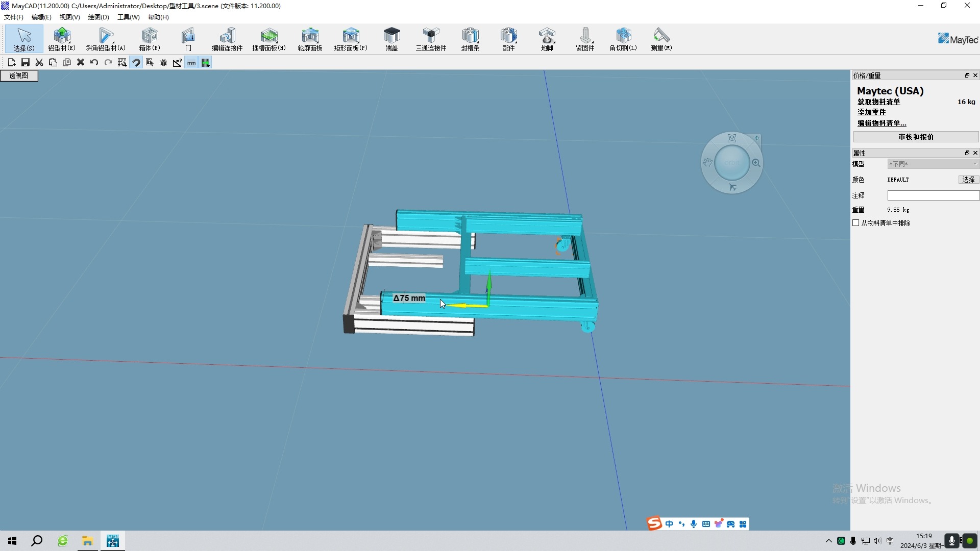Open the 编辑连接件 connector tool
The height and width of the screenshot is (551, 980).
[227, 39]
